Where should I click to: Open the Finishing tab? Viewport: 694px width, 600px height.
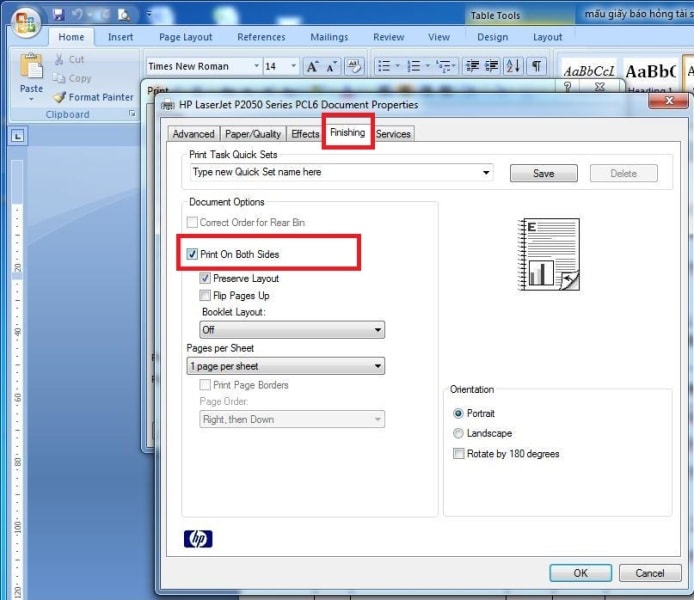tap(347, 132)
